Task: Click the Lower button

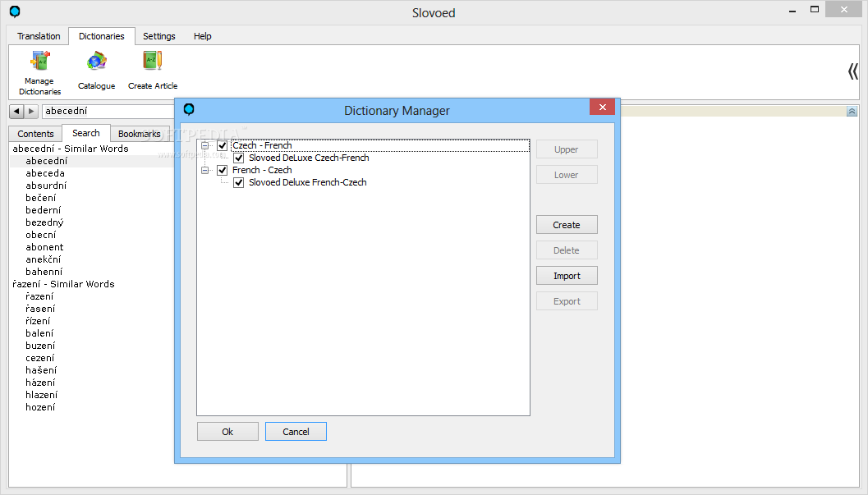Action: pyautogui.click(x=567, y=175)
